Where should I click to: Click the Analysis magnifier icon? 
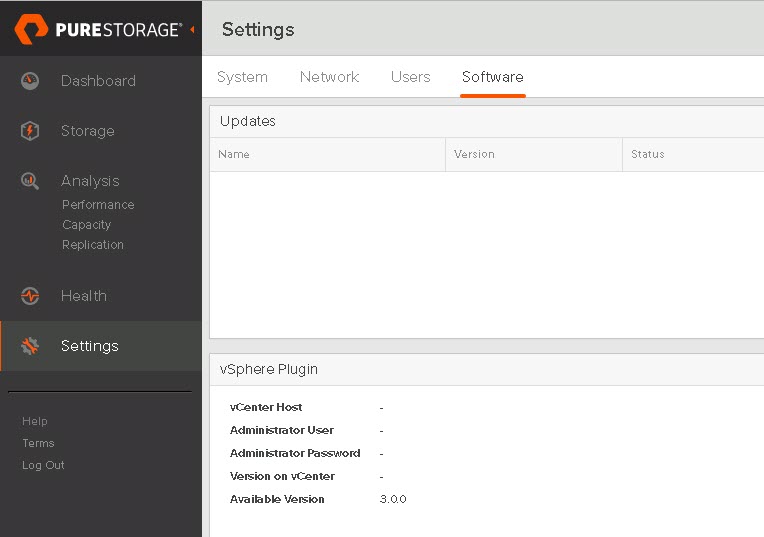click(x=30, y=181)
